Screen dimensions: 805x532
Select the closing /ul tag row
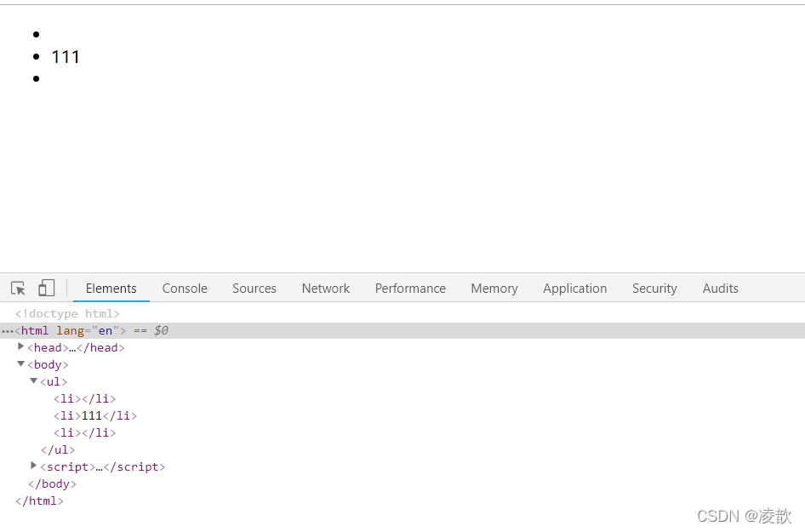(x=58, y=449)
